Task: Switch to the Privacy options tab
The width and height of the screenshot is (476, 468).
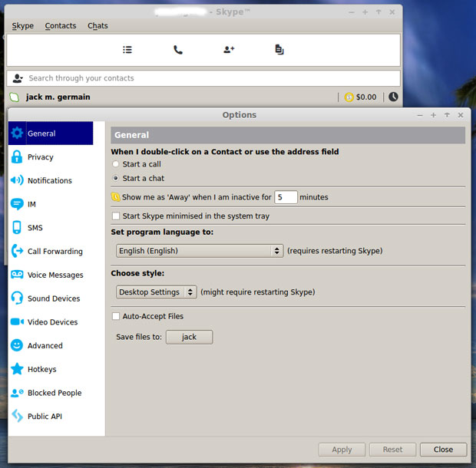Action: (x=51, y=157)
